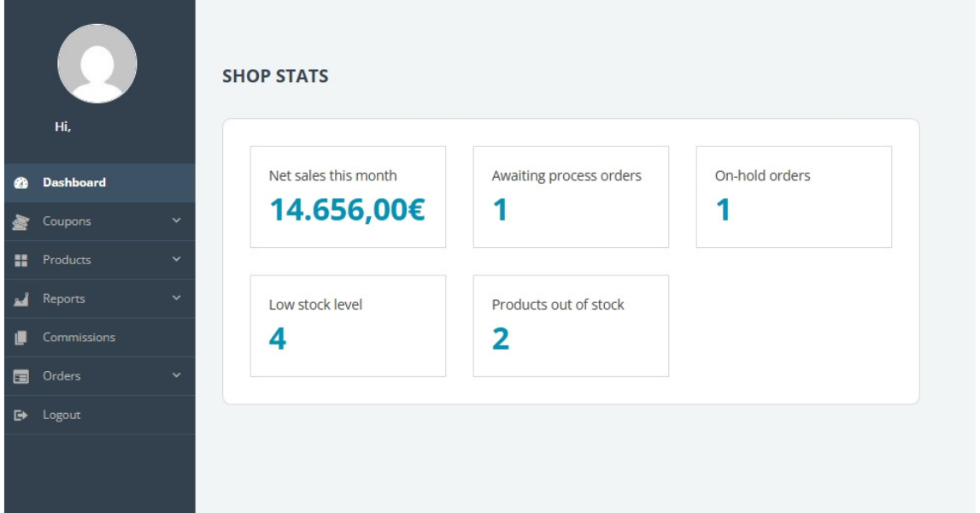Viewport: 980px width, 513px height.
Task: Open the Products out of stock card
Action: point(571,326)
